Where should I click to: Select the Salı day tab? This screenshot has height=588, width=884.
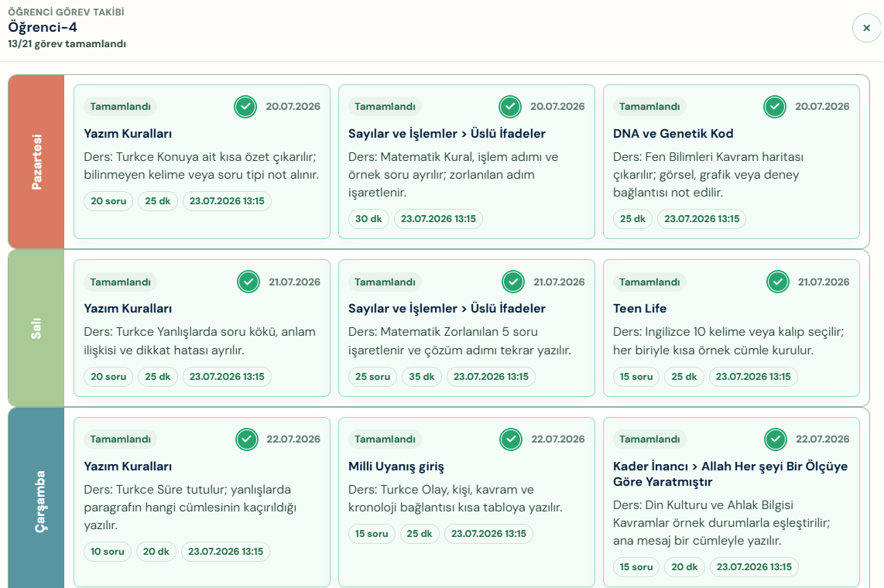[36, 328]
